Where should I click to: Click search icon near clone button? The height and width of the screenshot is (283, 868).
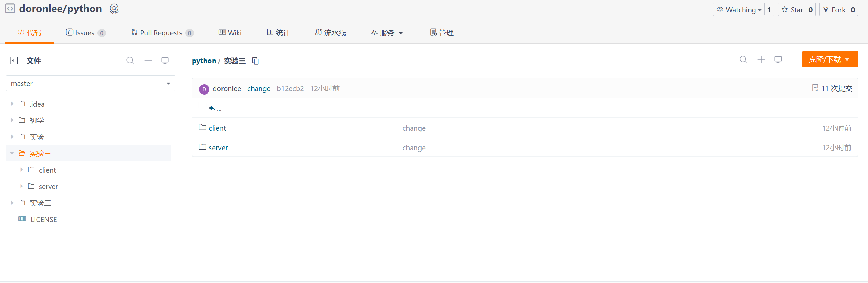[x=743, y=59]
